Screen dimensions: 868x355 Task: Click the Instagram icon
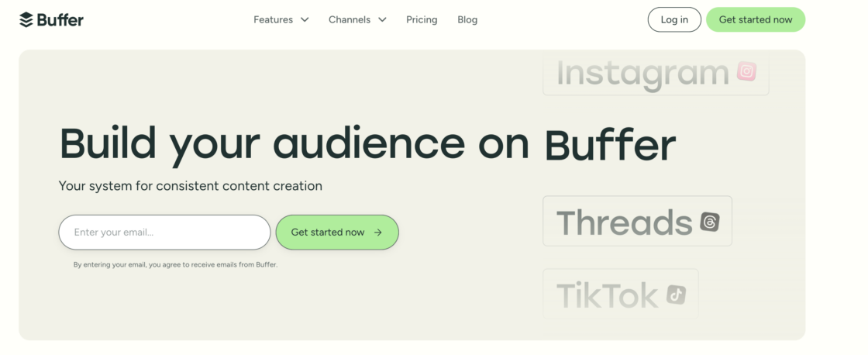click(746, 71)
